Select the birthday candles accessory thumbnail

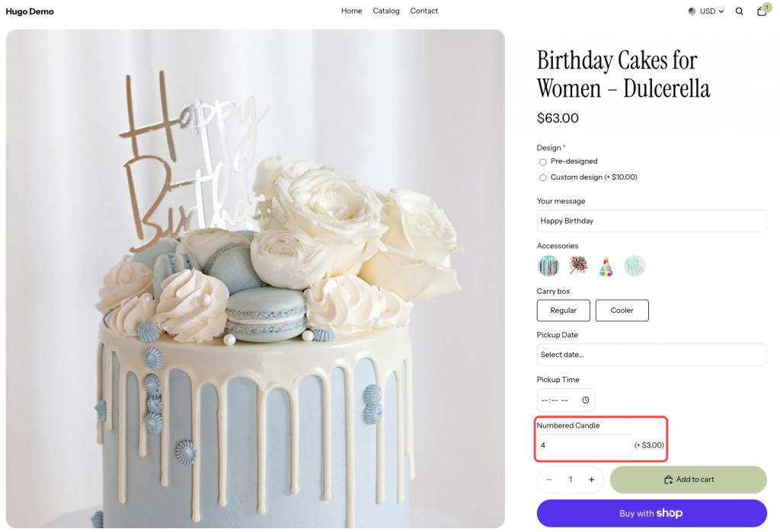[x=549, y=266]
